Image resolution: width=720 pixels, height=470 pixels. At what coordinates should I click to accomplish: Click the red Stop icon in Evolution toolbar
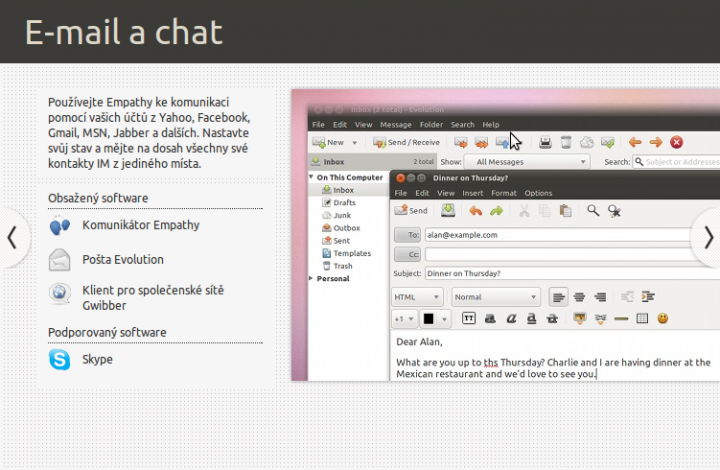[676, 143]
